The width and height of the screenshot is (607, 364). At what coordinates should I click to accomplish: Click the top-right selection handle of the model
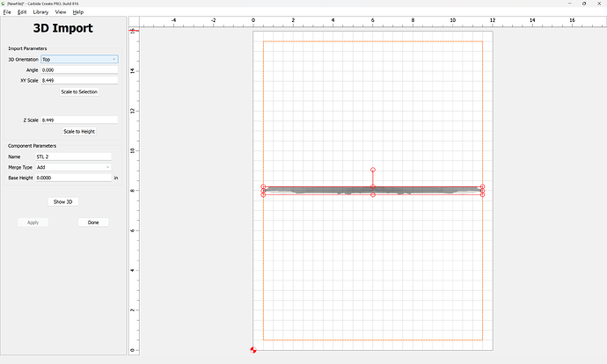pos(482,186)
